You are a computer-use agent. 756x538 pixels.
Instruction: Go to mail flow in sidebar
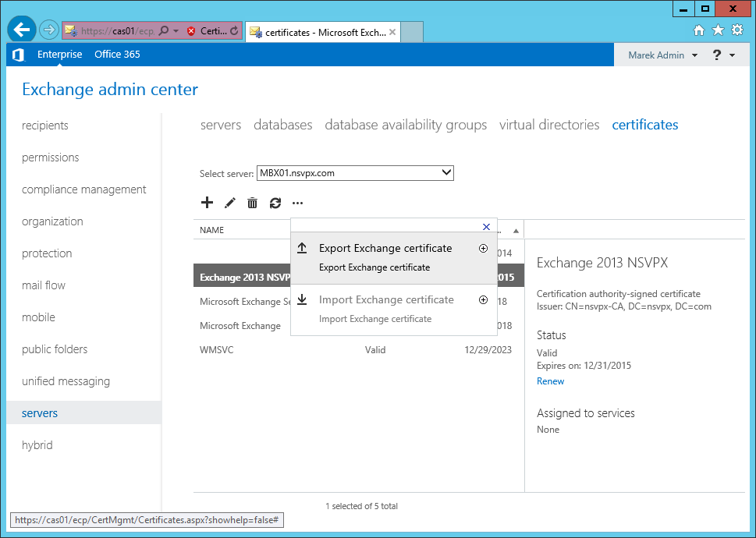click(44, 285)
